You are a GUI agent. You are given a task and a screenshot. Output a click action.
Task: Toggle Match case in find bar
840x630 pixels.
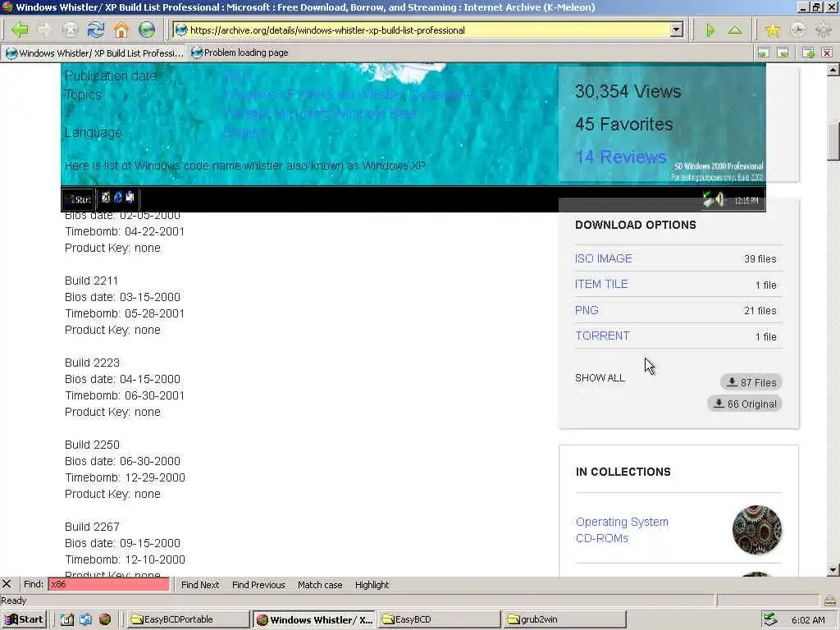coord(320,584)
